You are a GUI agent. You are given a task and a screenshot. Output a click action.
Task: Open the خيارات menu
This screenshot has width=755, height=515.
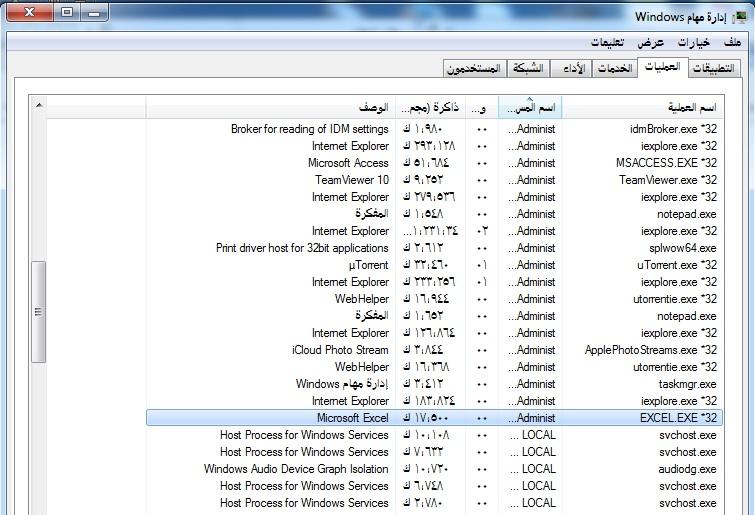click(694, 42)
